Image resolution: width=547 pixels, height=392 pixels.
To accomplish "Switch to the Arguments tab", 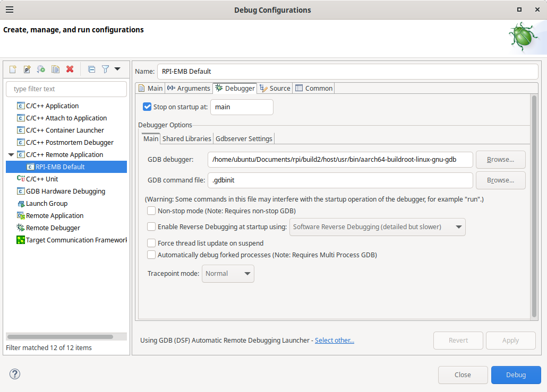I will 189,88.
